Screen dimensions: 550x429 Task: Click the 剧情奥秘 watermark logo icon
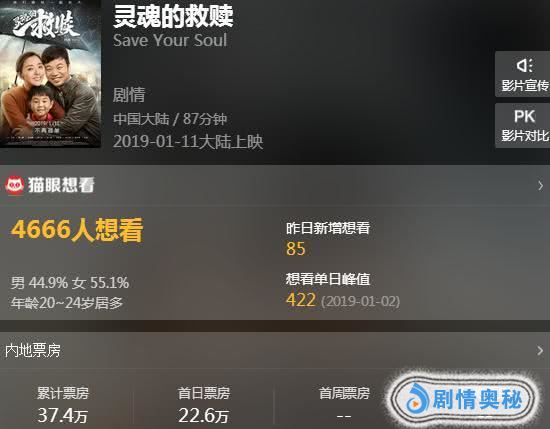coord(417,398)
